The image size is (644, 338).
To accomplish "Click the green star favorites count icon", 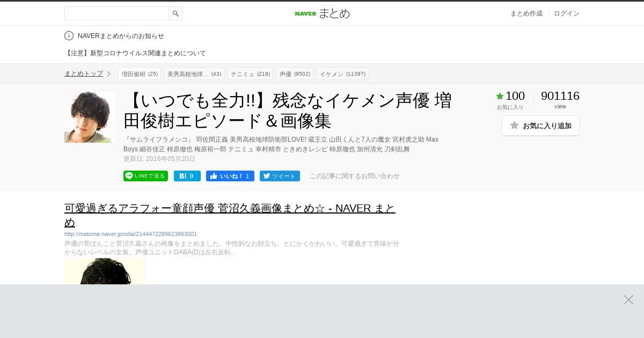I will [500, 96].
